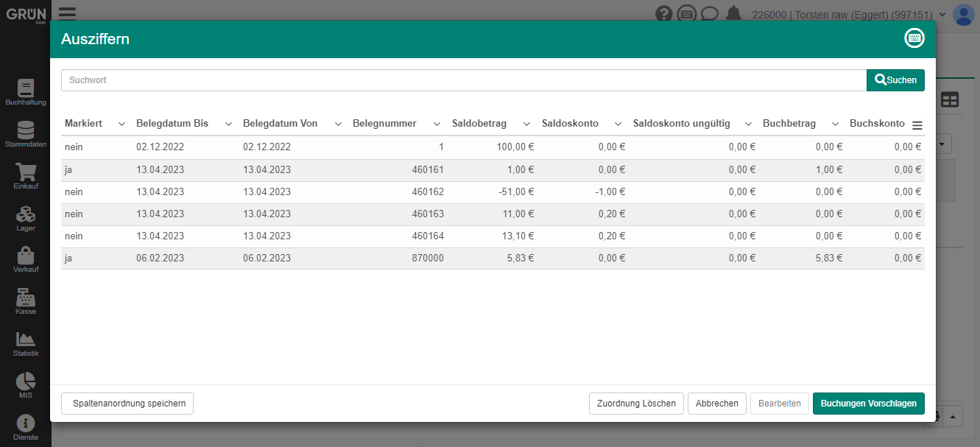Cancel the dialog with Abbrechen

pyautogui.click(x=716, y=404)
